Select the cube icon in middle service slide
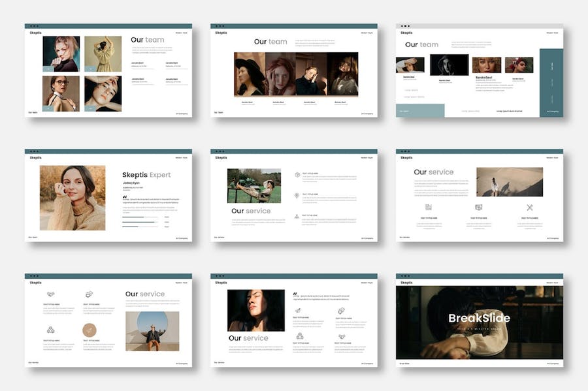This screenshot has height=391, width=588. (297, 175)
